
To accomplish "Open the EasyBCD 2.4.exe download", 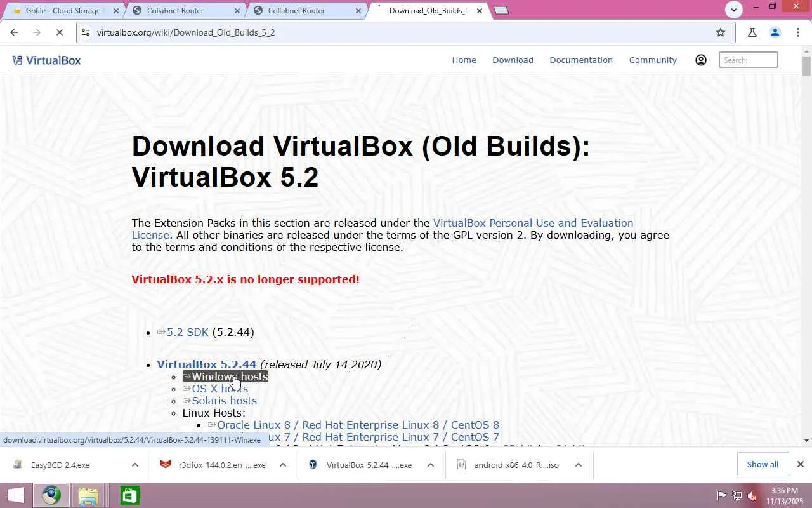I will 60,465.
